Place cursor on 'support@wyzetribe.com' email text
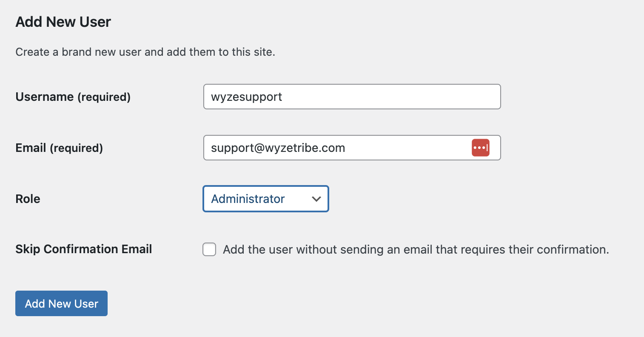644x337 pixels. (x=278, y=148)
